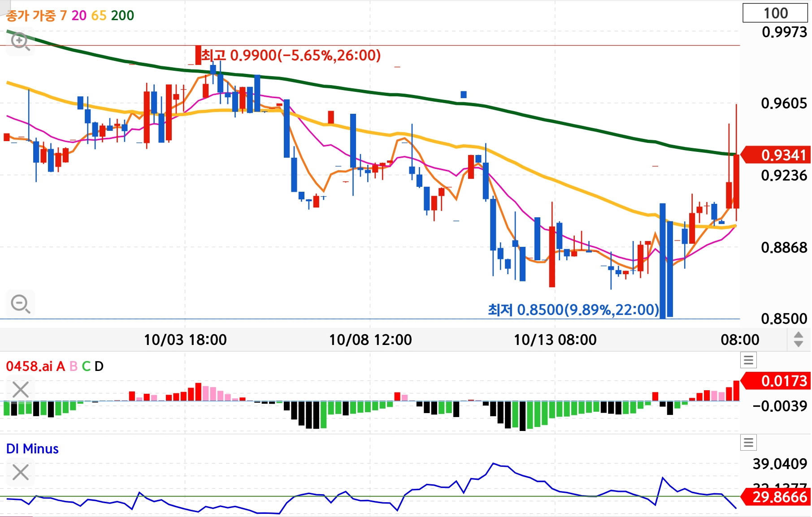The height and width of the screenshot is (517, 812).
Task: Select the 종가 가중 moving average label
Action: pos(31,16)
